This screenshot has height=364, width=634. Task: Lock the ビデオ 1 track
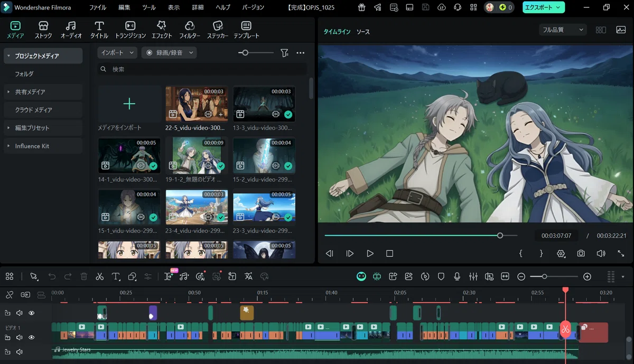(x=7, y=338)
